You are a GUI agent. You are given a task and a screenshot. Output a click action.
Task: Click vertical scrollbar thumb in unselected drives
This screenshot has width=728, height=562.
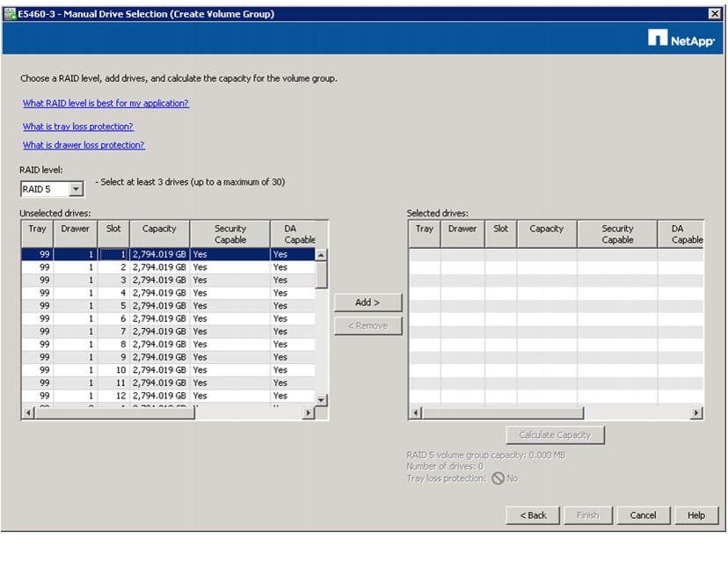click(x=321, y=274)
